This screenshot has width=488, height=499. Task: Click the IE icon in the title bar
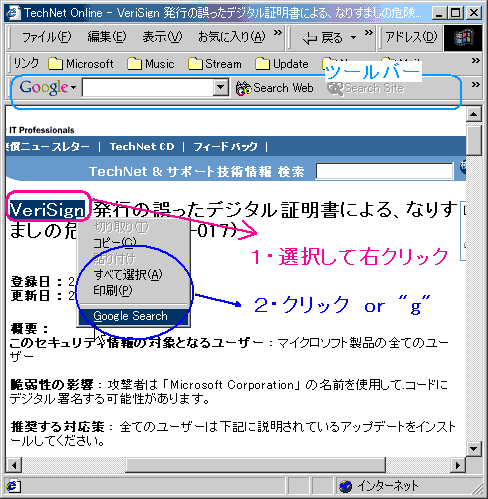coord(14,13)
